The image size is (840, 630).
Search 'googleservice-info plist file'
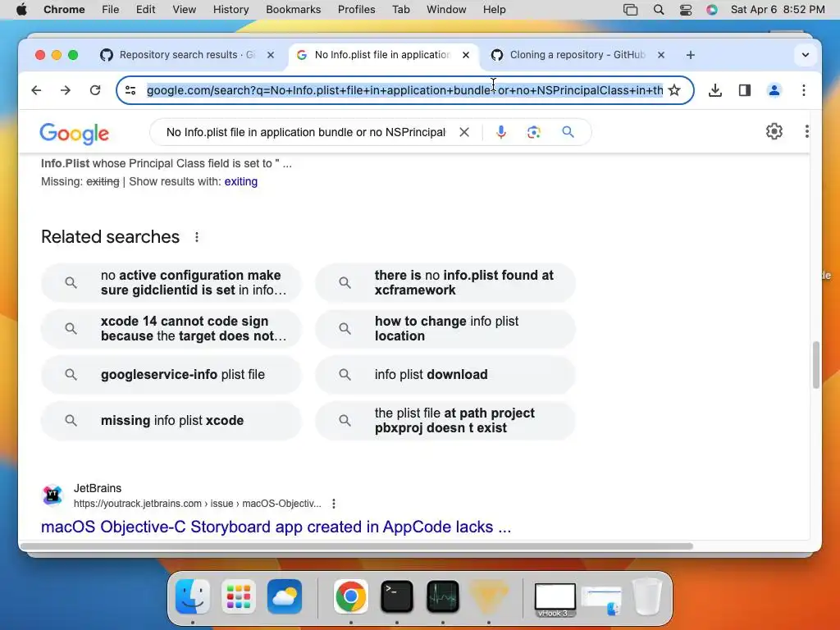(x=171, y=374)
